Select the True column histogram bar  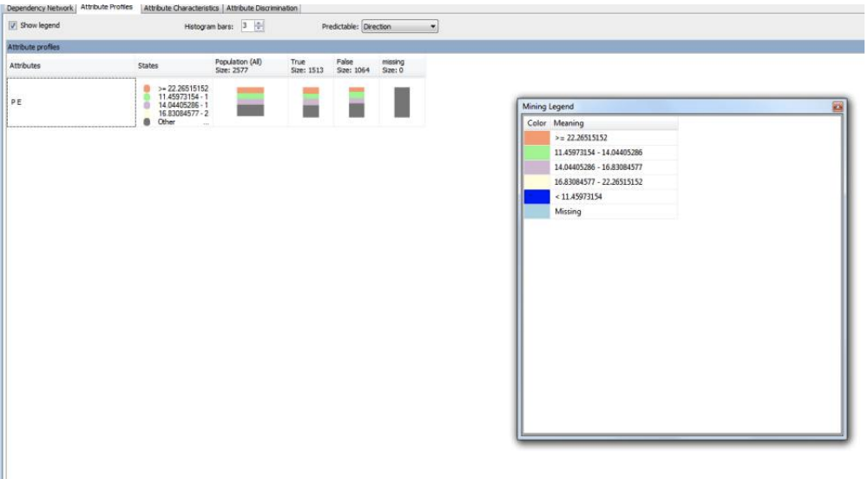[x=311, y=102]
